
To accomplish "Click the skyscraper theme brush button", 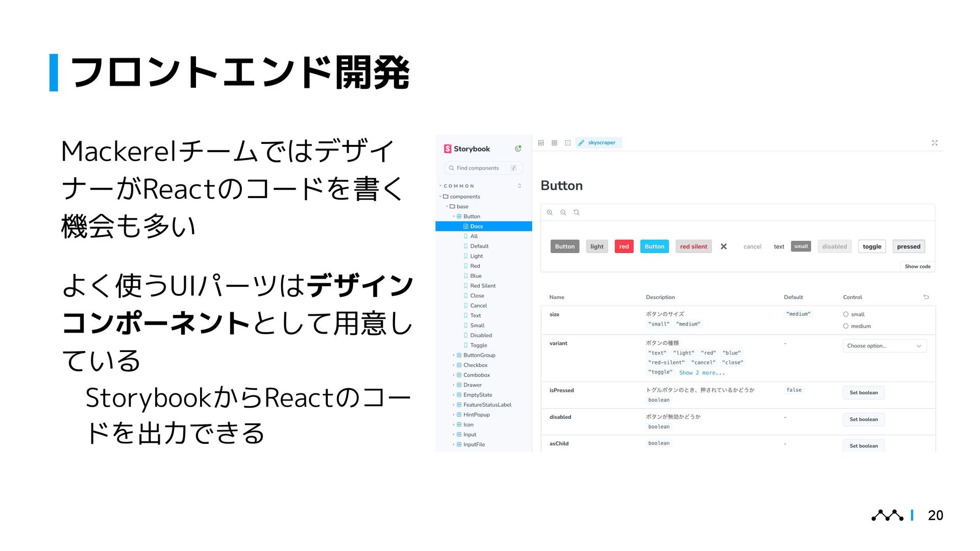I will tap(599, 143).
